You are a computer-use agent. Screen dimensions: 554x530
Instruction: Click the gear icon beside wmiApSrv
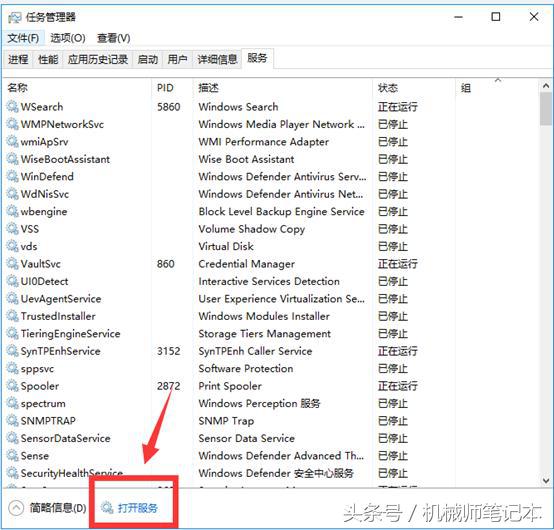pos(12,141)
